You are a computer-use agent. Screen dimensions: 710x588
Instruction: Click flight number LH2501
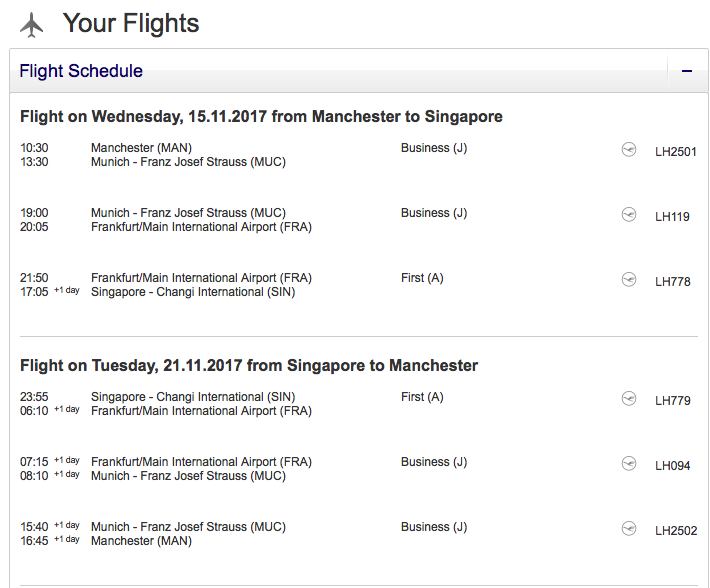(676, 152)
